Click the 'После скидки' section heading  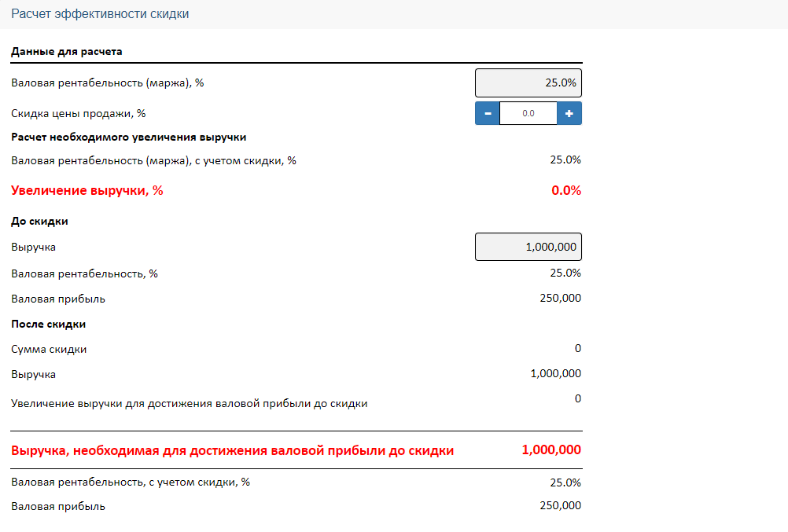point(48,324)
